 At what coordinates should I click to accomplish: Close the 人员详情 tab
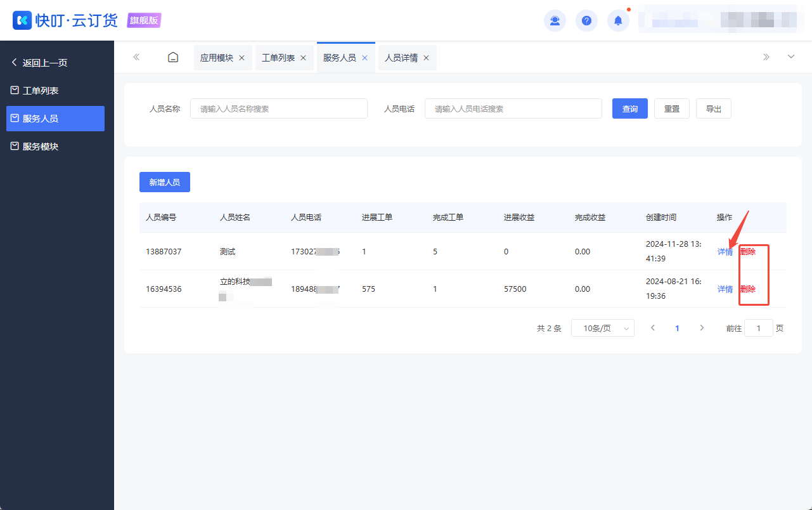click(x=426, y=58)
